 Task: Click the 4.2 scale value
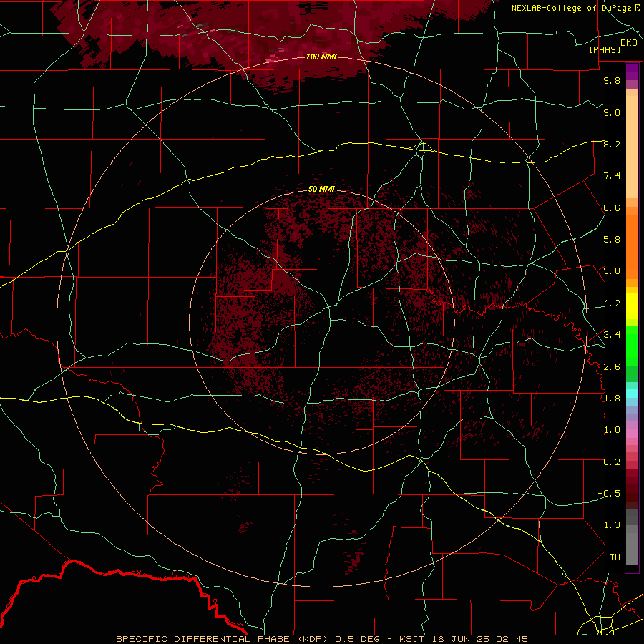point(612,303)
